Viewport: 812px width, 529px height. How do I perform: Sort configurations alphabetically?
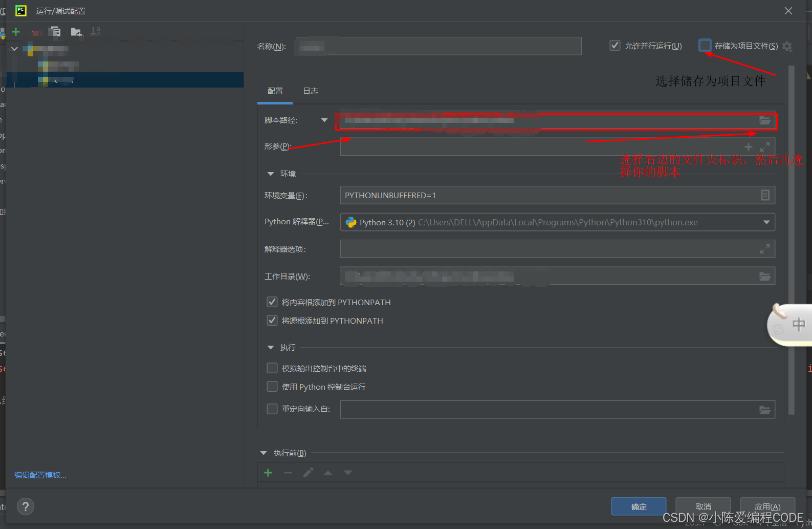[96, 32]
